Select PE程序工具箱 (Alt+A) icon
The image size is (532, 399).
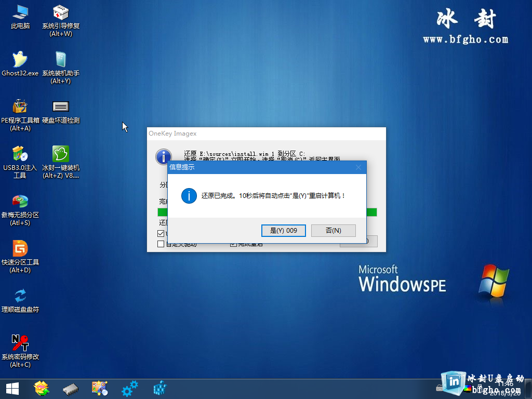coord(20,115)
